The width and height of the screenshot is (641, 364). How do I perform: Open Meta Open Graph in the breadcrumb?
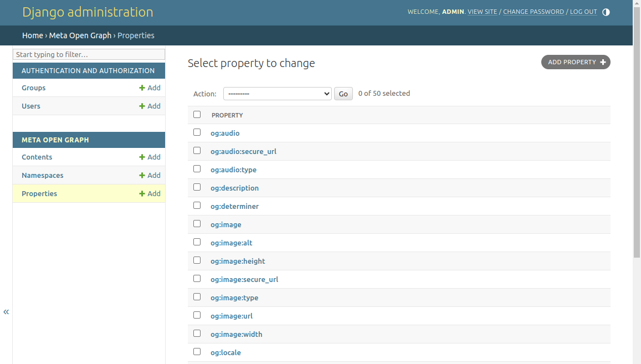(x=80, y=35)
